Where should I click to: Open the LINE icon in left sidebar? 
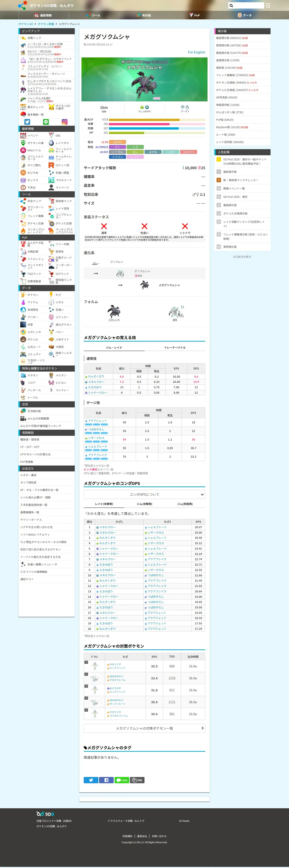(46, 122)
